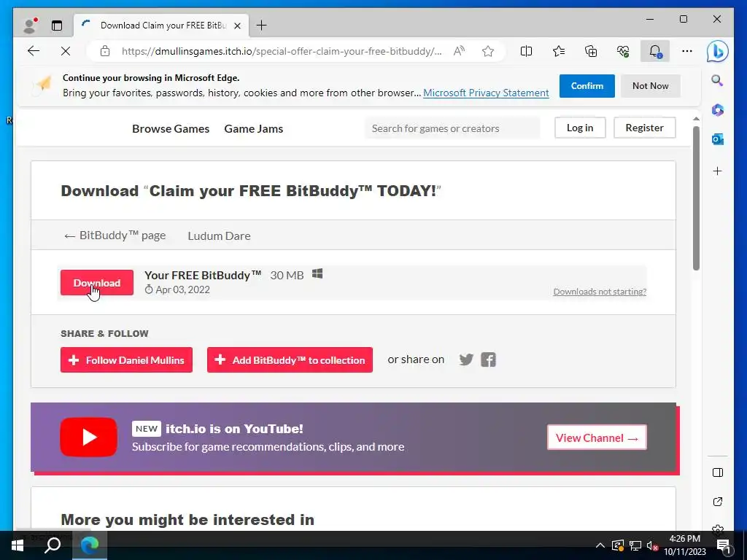The width and height of the screenshot is (747, 560).
Task: Add this page to favorites star
Action: pos(488,51)
